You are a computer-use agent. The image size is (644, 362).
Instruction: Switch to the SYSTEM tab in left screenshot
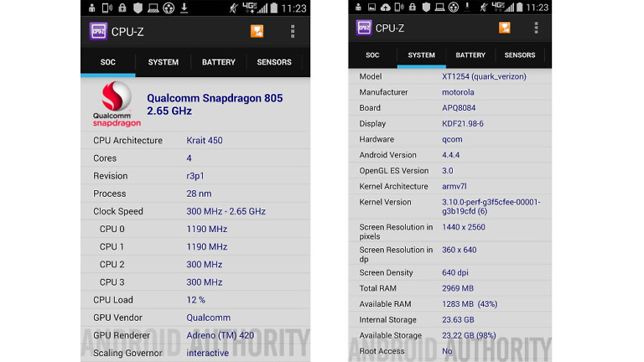pyautogui.click(x=163, y=62)
